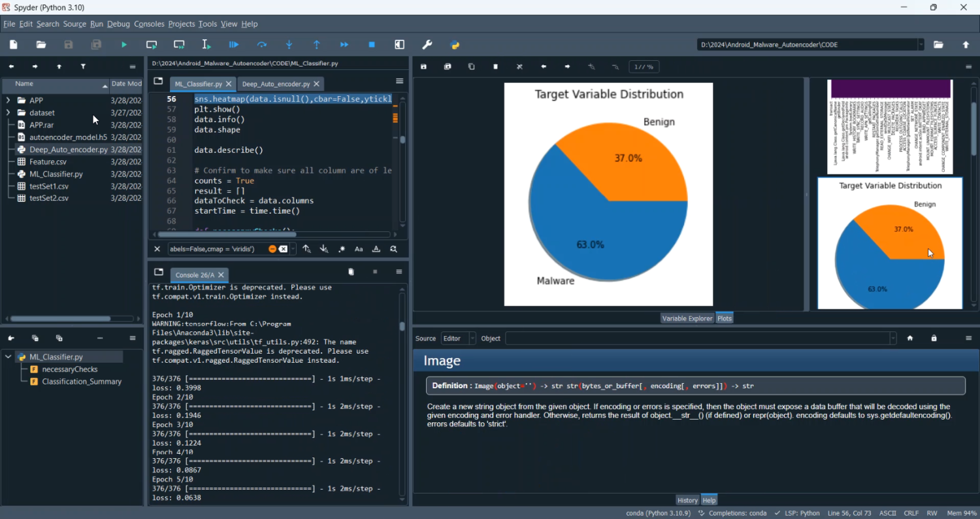Save the current plot as an image
980x519 pixels.
click(x=424, y=67)
